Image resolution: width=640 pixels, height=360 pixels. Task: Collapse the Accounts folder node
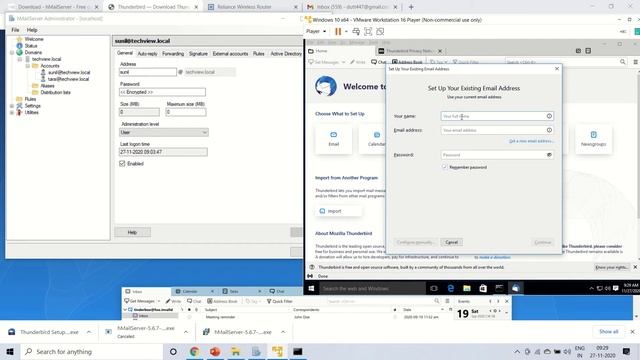pos(28,66)
